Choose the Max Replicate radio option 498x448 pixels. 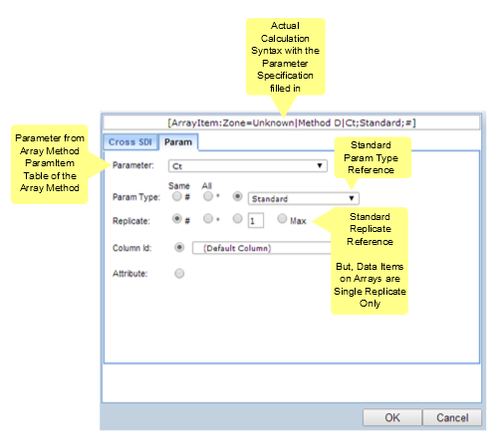[x=282, y=218]
